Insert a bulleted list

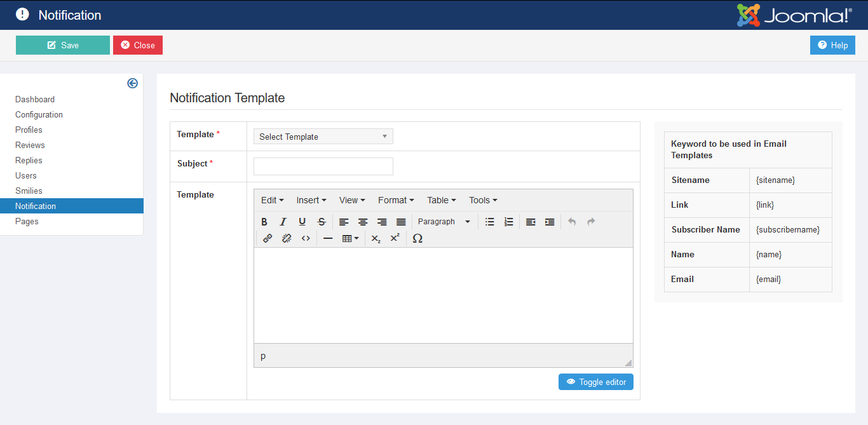click(489, 222)
